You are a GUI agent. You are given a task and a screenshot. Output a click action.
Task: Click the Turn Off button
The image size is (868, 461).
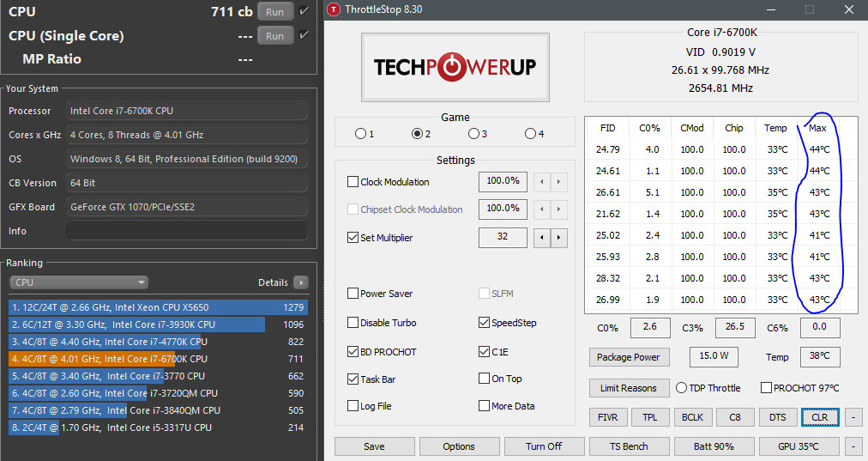(544, 446)
